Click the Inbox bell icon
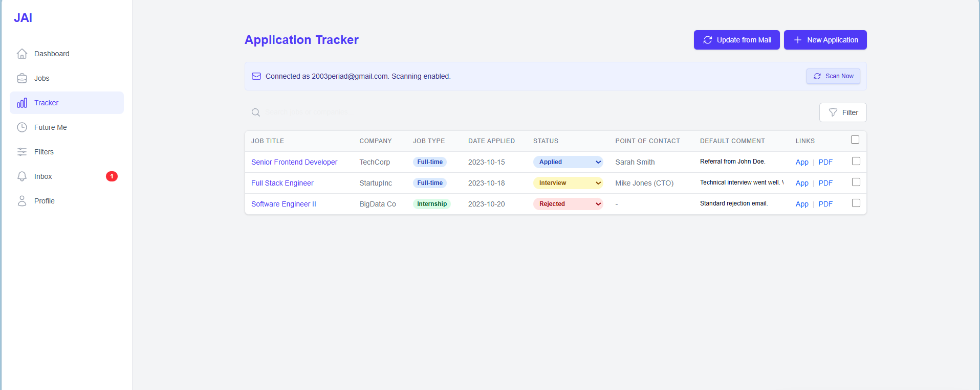The height and width of the screenshot is (390, 980). pyautogui.click(x=22, y=176)
